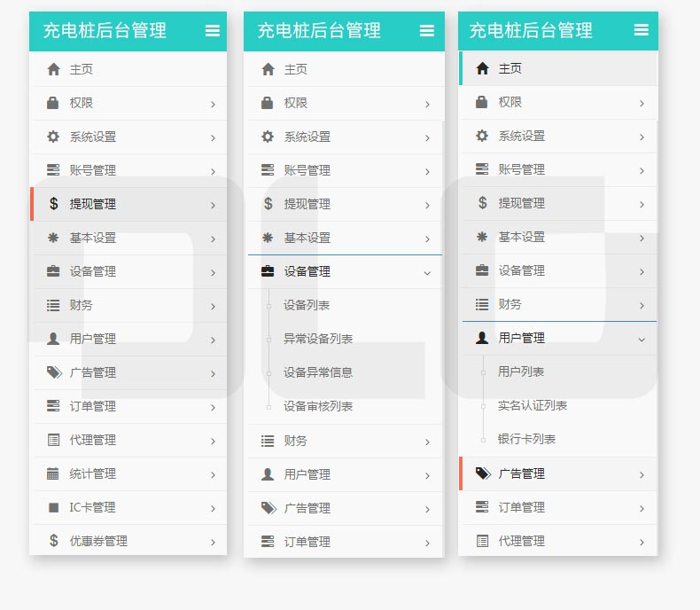This screenshot has width=700, height=610.
Task: Click the home icon on the highlighted 主页 row
Action: coord(482,68)
